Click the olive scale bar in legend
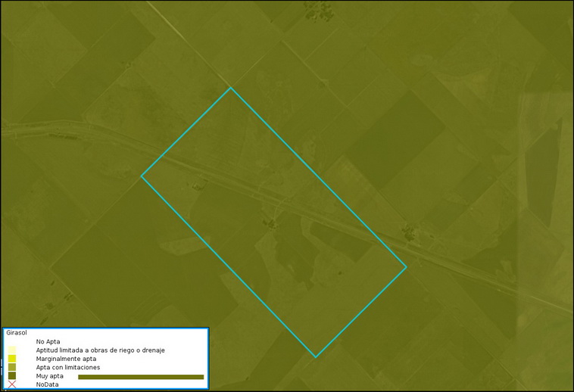 [141, 377]
